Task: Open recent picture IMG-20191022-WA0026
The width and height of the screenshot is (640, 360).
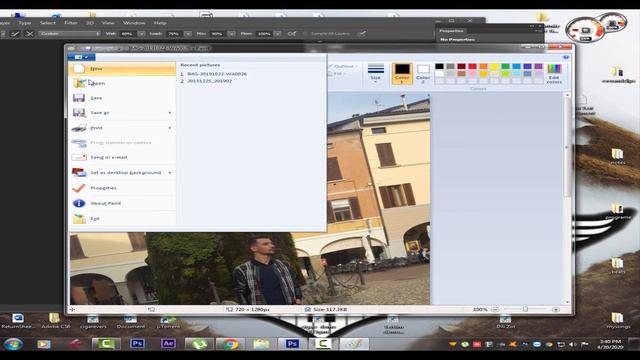Action: click(x=217, y=74)
